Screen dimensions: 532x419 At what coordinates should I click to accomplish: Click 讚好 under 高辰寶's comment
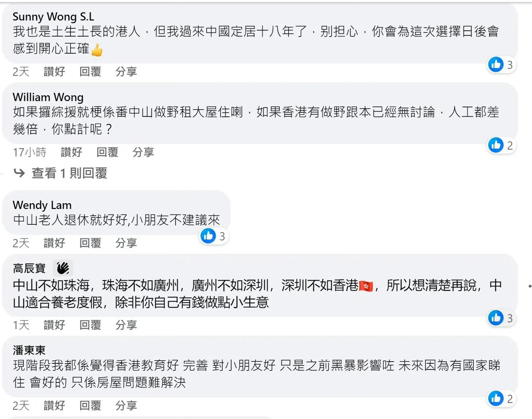tap(54, 325)
